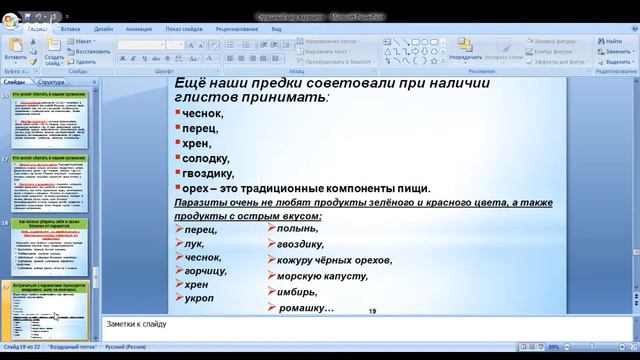This screenshot has width=640, height=360.
Task: Open PowerPoint help question mark
Action: point(635,29)
